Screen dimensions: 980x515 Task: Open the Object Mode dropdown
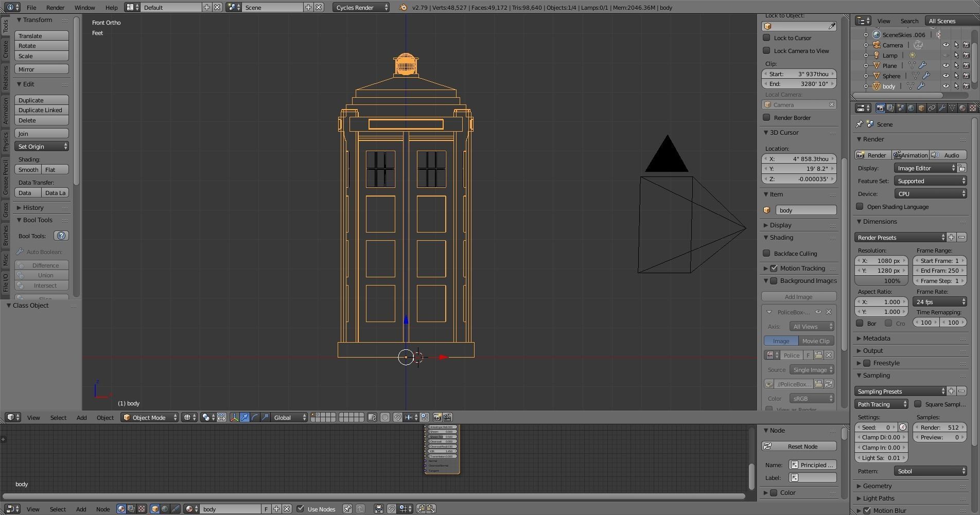(150, 417)
